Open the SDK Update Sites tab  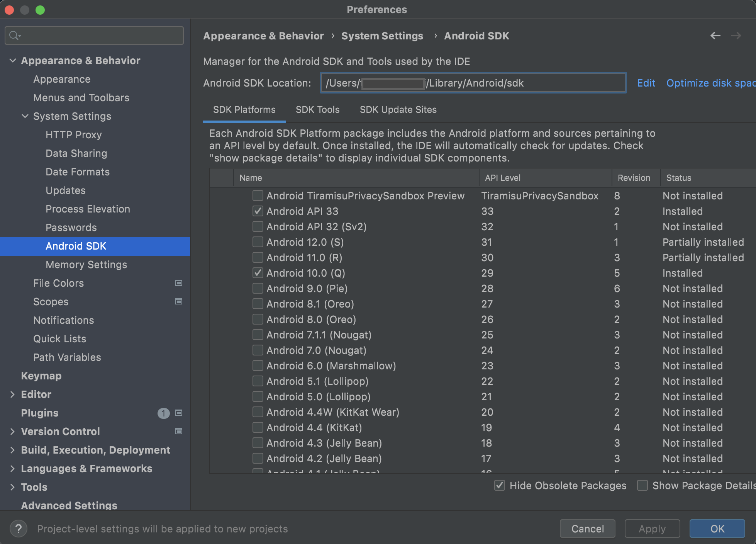(x=398, y=109)
